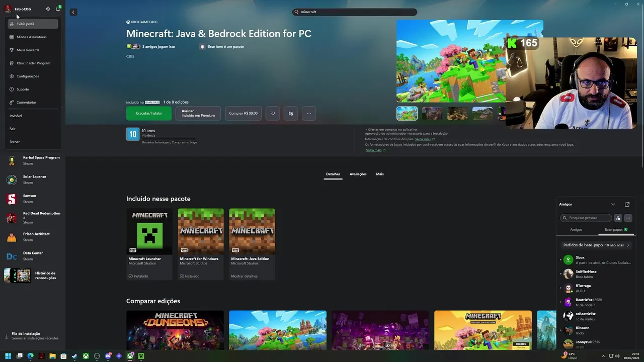Pop out the Amigos panel
This screenshot has height=362, width=644.
pyautogui.click(x=627, y=205)
